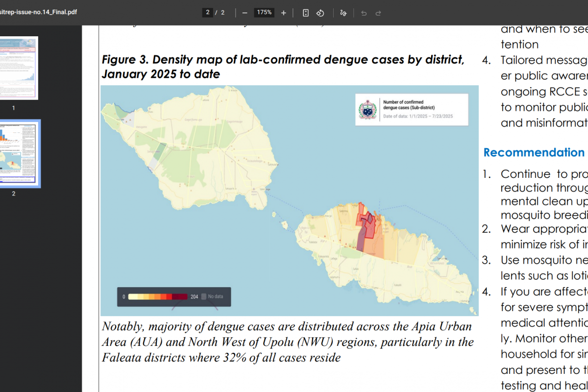Click the 175% zoom level field

coord(264,13)
